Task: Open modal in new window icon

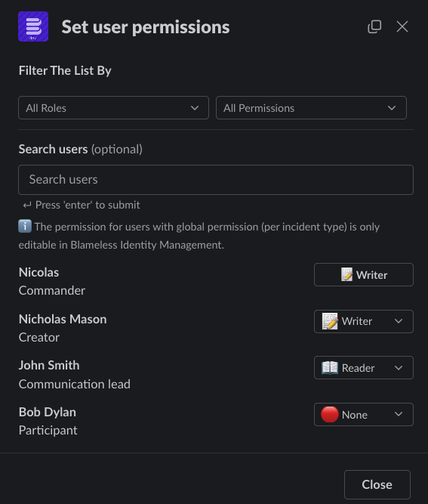Action: coord(374,26)
